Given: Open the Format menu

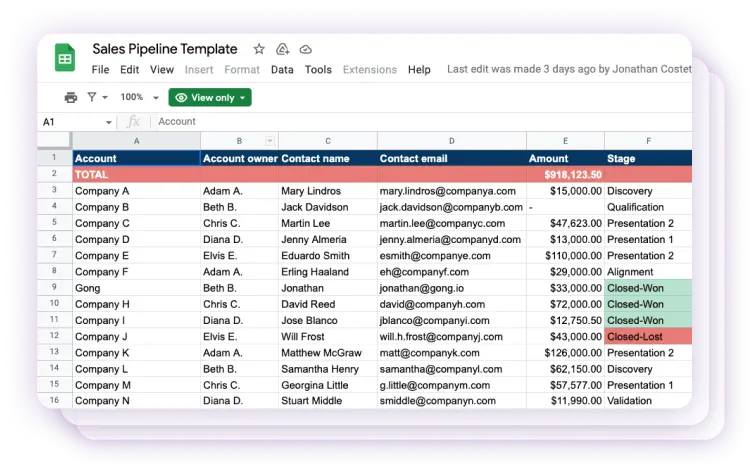Looking at the screenshot, I should click(x=242, y=70).
